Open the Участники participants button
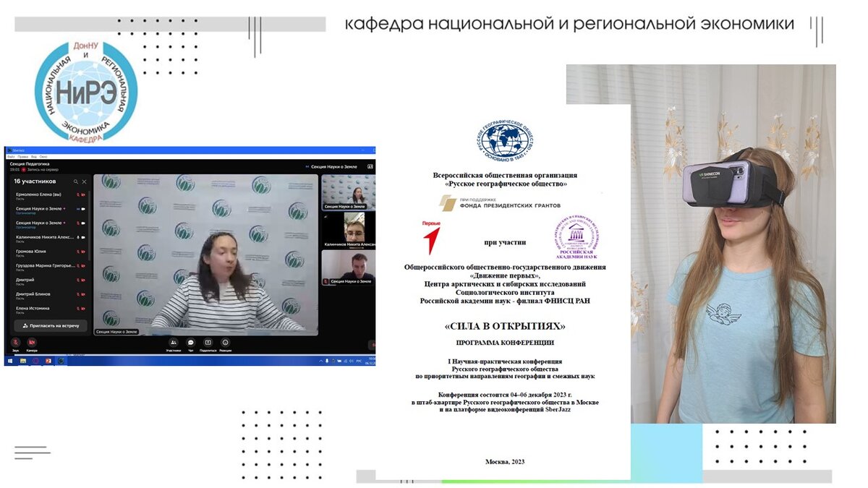This screenshot has width=868, height=488. click(174, 342)
